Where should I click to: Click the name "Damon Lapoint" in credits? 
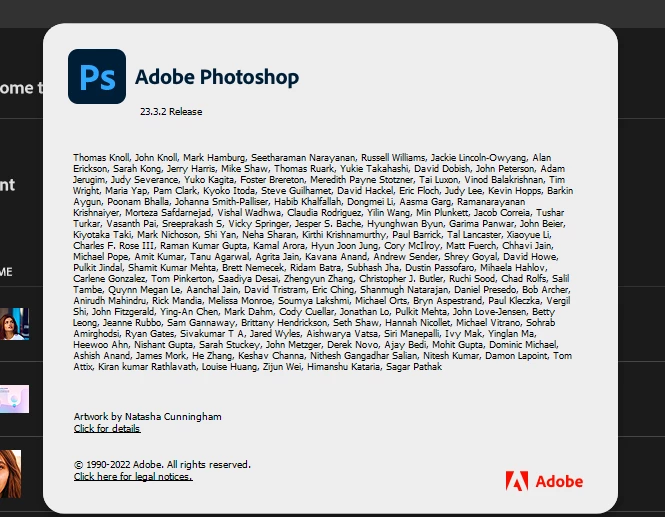(x=516, y=355)
